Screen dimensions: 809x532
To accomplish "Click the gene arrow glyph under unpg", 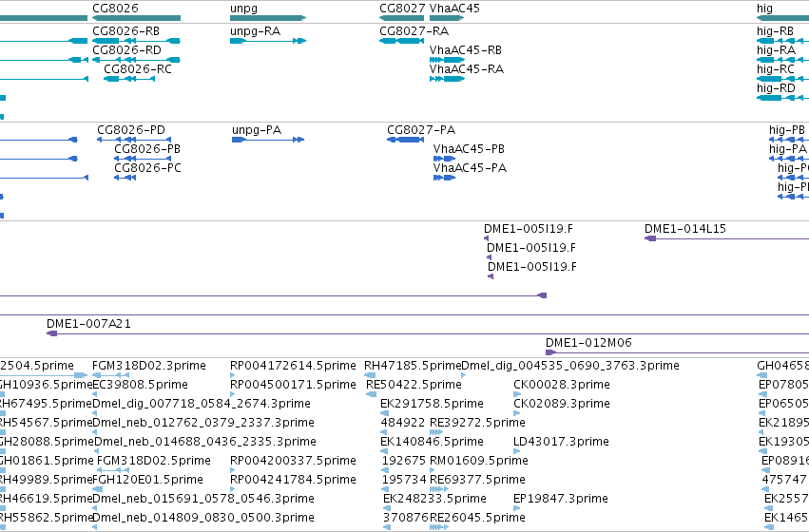I will (268, 18).
